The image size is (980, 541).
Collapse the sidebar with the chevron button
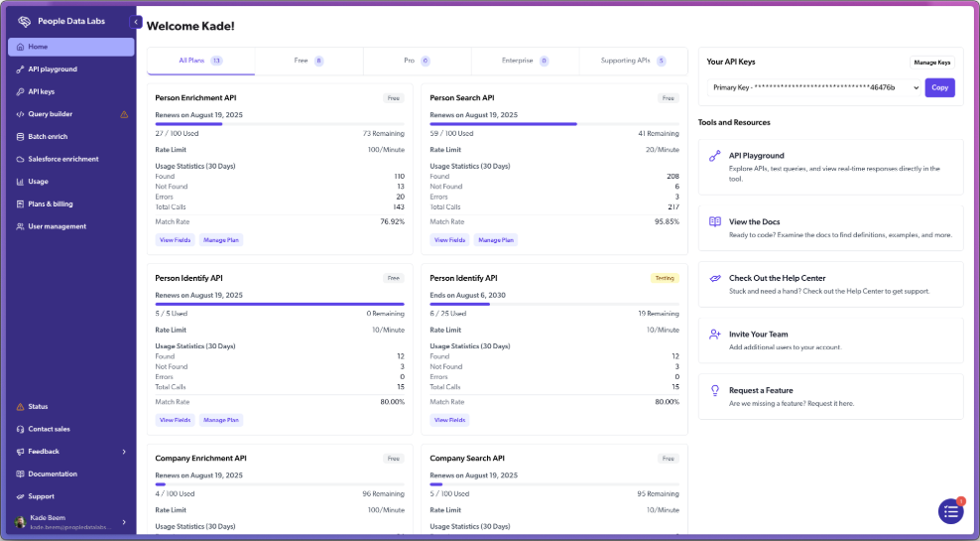click(x=136, y=22)
